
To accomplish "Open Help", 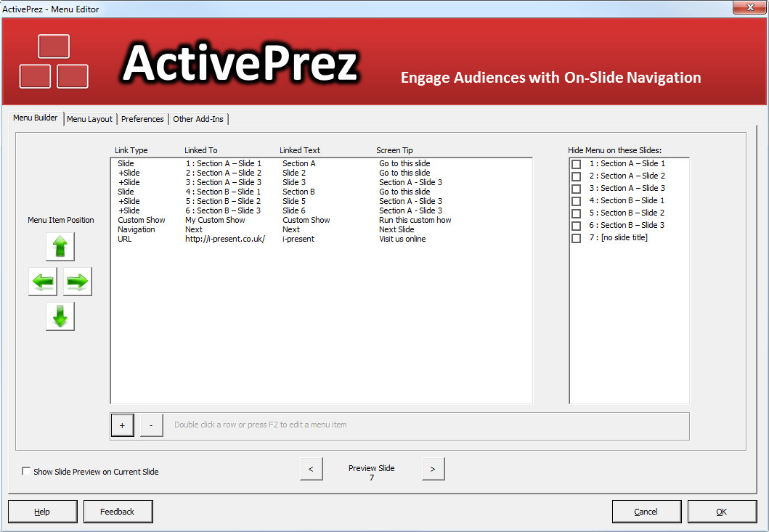I will 43,512.
